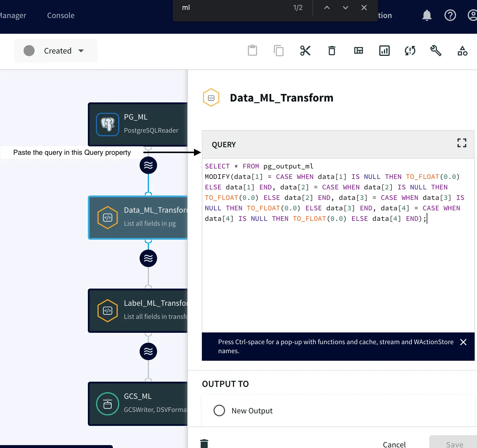Viewport: 477px width, 448px height.
Task: Expand the Query editor to fullscreen
Action: pos(462,143)
